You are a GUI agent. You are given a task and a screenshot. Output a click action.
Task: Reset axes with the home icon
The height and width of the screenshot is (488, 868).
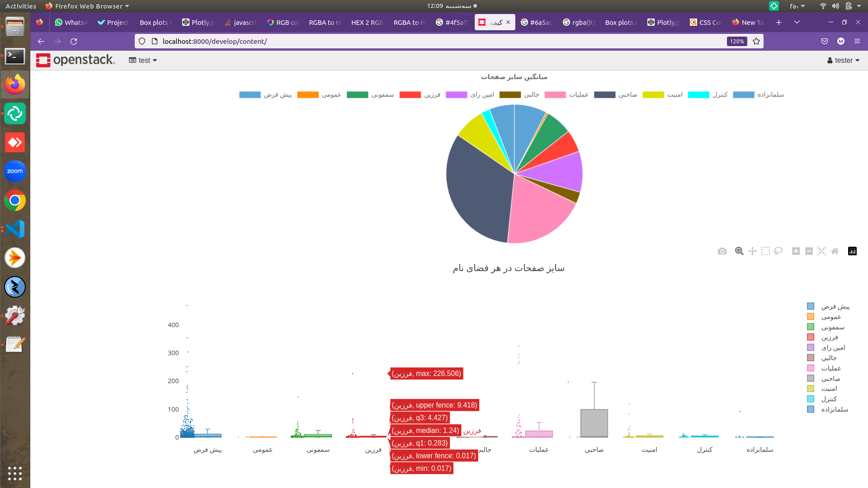[835, 251]
